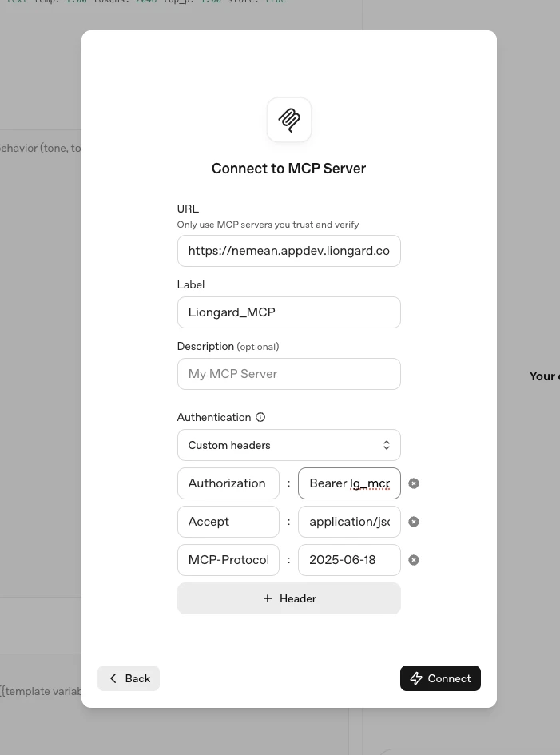Click the application/json header value field
Screen dimensions: 560x755
pyautogui.click(x=349, y=522)
